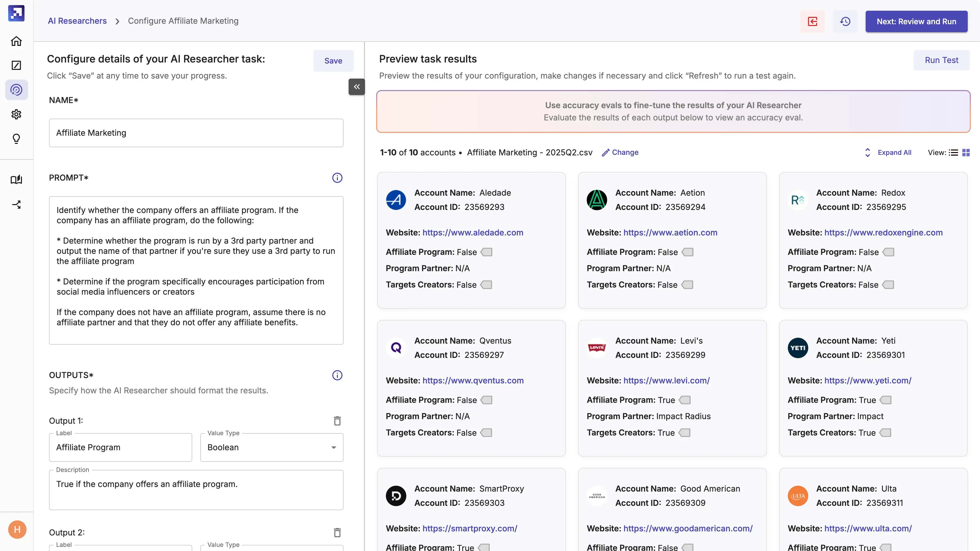Click the Yeti account logo
The image size is (980, 551).
(798, 347)
